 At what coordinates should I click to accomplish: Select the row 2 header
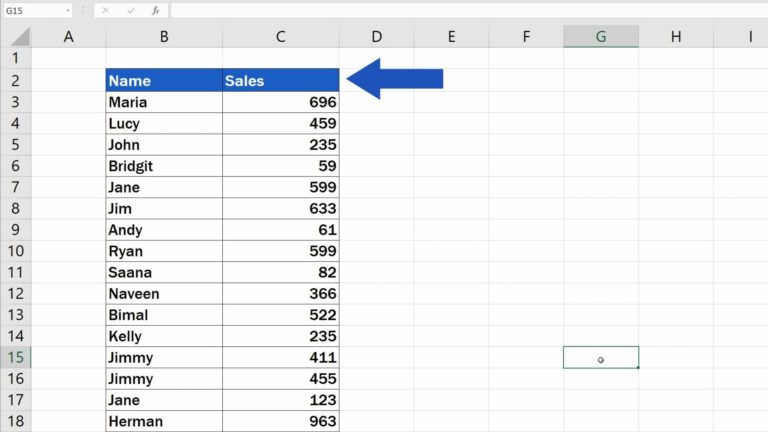(x=15, y=81)
